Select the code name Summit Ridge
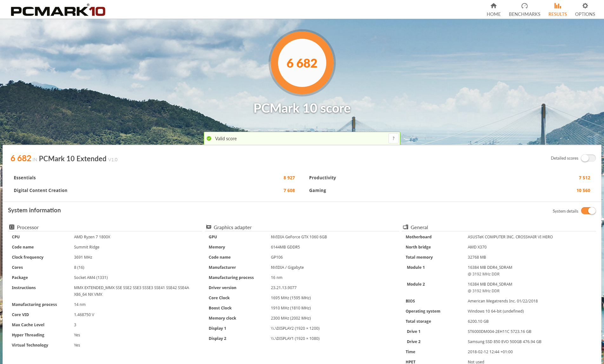The width and height of the screenshot is (604, 364). [x=87, y=247]
